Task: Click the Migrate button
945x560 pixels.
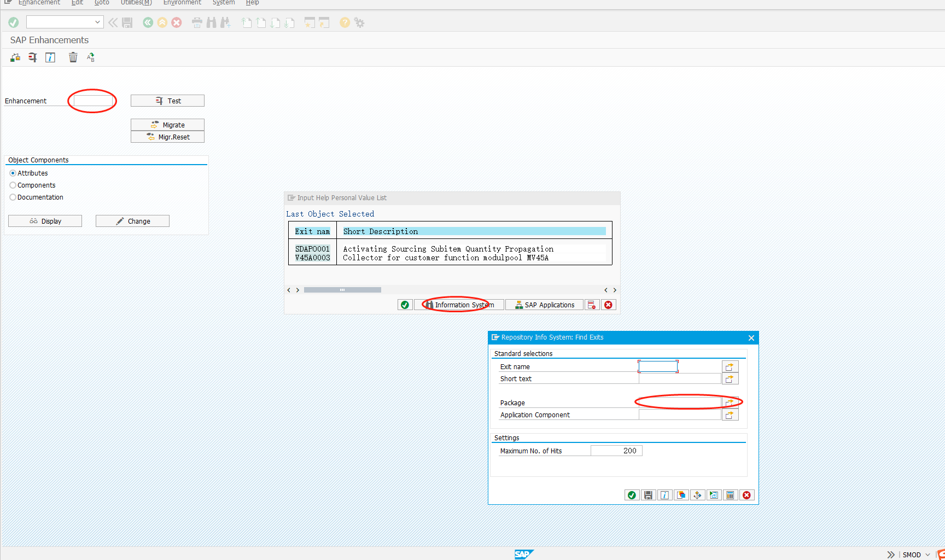Action: click(x=167, y=125)
